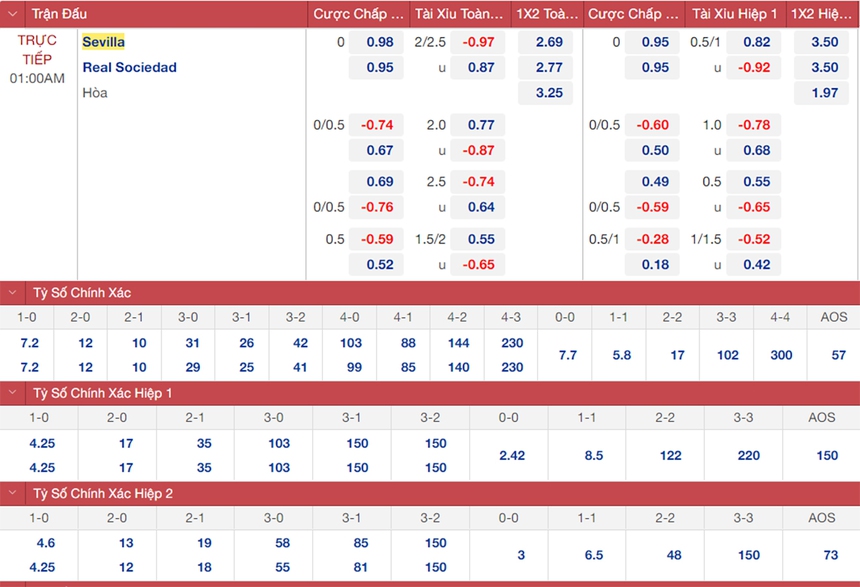
Task: Open the Sevilla team link
Action: (103, 42)
